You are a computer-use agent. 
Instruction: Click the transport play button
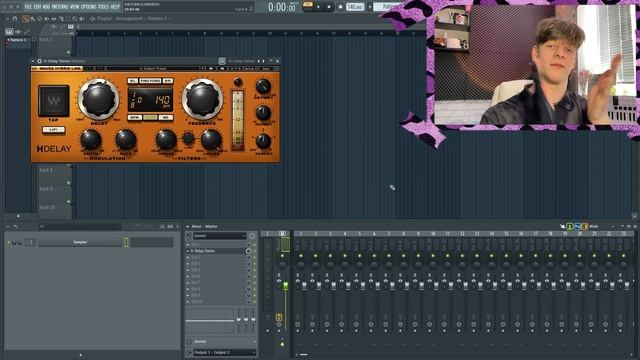point(319,7)
